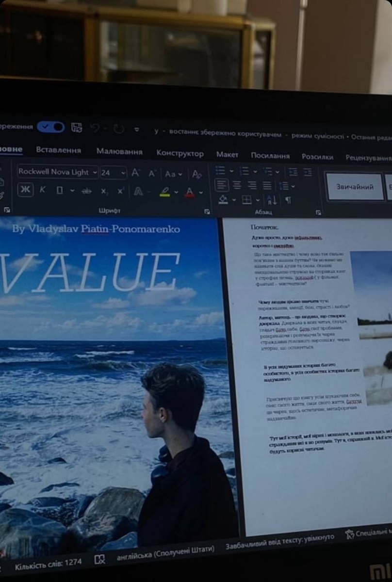Image resolution: width=392 pixels, height=582 pixels.
Task: Apply the red font color
Action: click(x=190, y=193)
